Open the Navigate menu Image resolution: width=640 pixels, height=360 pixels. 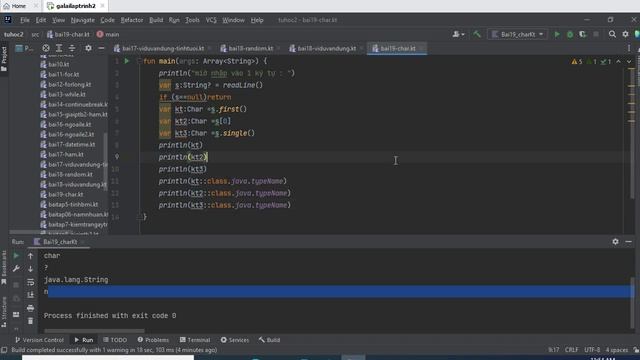[82, 20]
